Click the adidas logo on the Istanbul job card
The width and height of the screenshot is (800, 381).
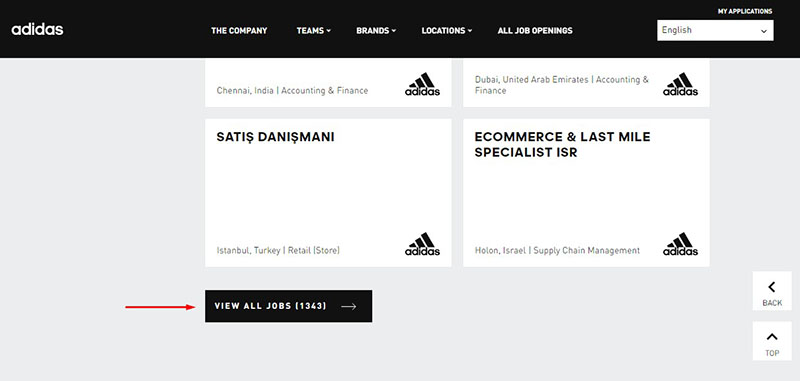[x=422, y=244]
